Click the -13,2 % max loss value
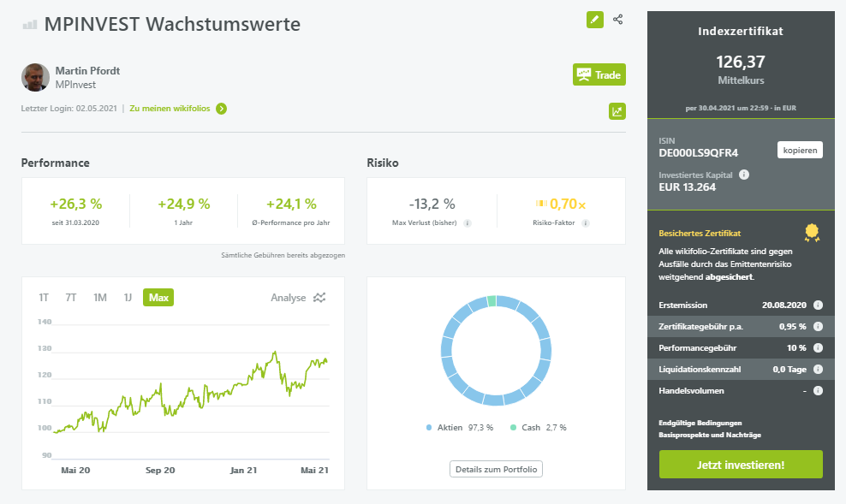846x504 pixels. tap(432, 205)
